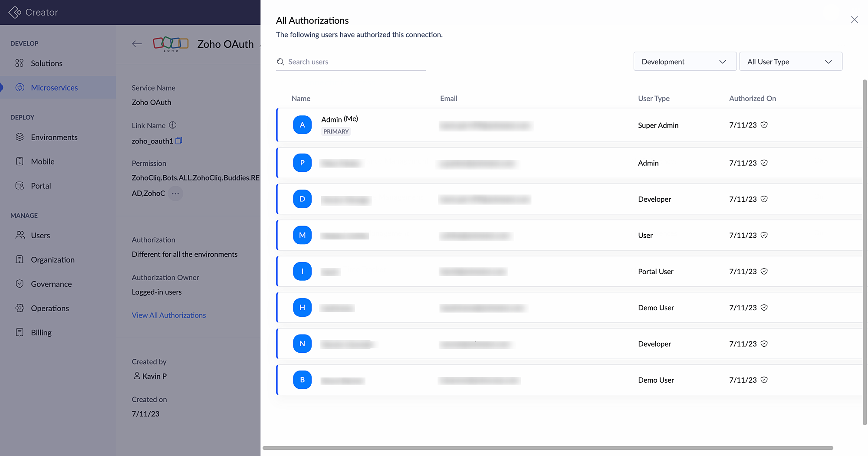The height and width of the screenshot is (456, 868).
Task: Expand the truncated permissions ellipsis
Action: coord(175,194)
